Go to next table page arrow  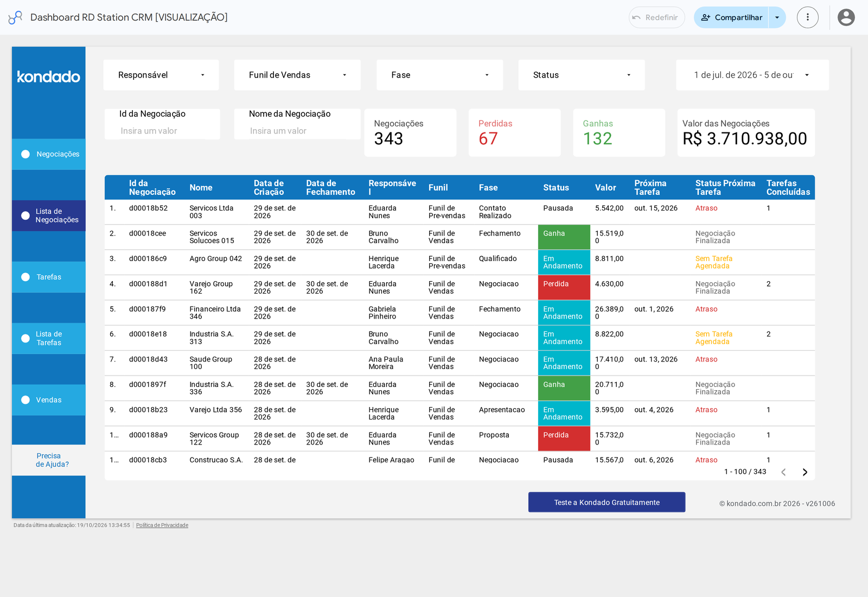click(805, 472)
